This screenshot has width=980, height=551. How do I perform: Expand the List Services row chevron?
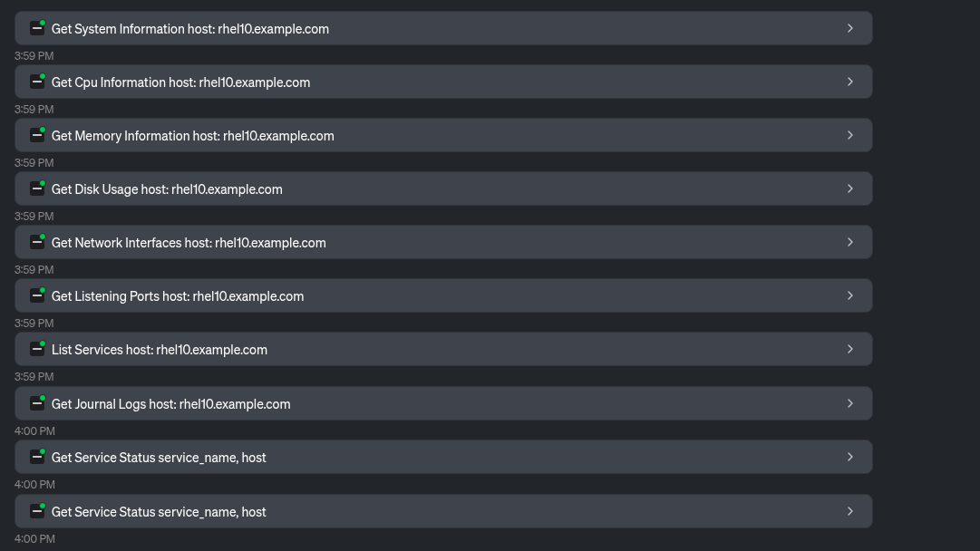(x=850, y=350)
